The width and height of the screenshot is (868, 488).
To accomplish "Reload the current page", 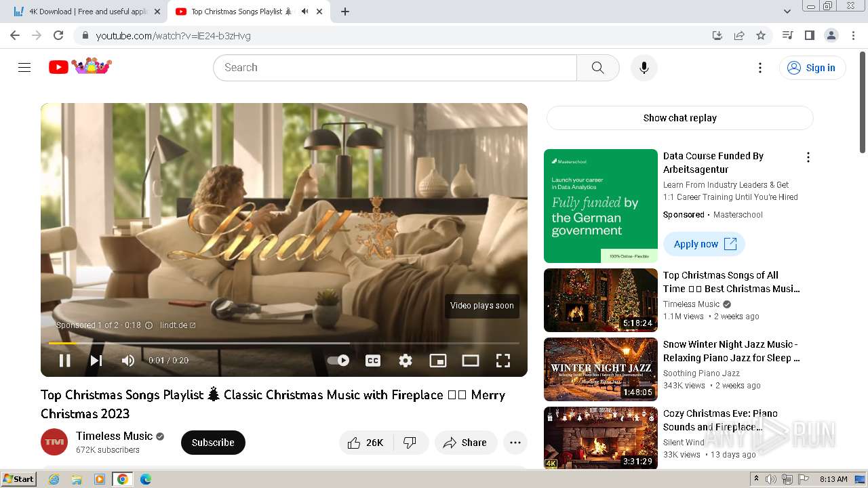I will point(58,35).
